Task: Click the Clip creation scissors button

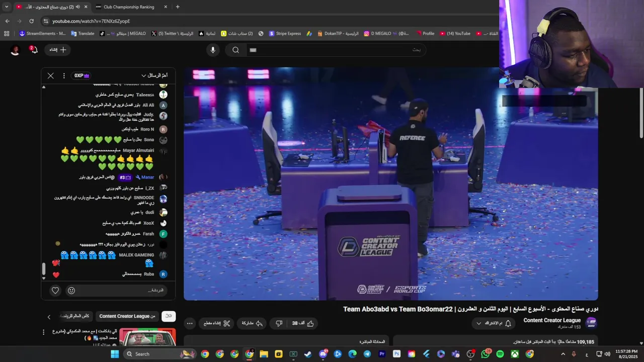Action: pos(216,323)
